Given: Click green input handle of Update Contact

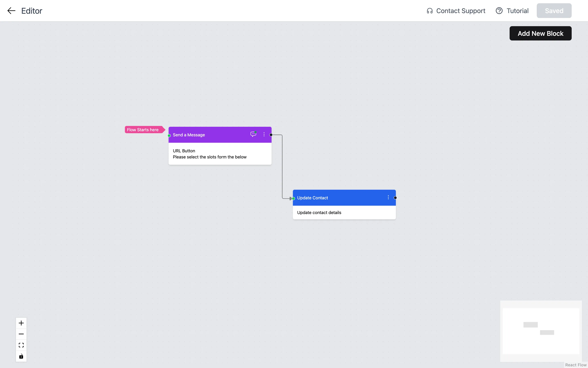Looking at the screenshot, I should [x=294, y=199].
